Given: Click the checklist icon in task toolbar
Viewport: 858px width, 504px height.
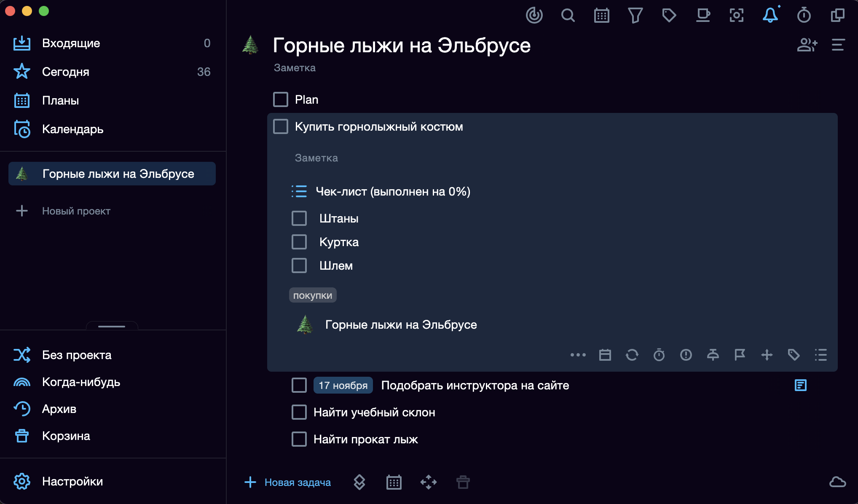Looking at the screenshot, I should 821,355.
